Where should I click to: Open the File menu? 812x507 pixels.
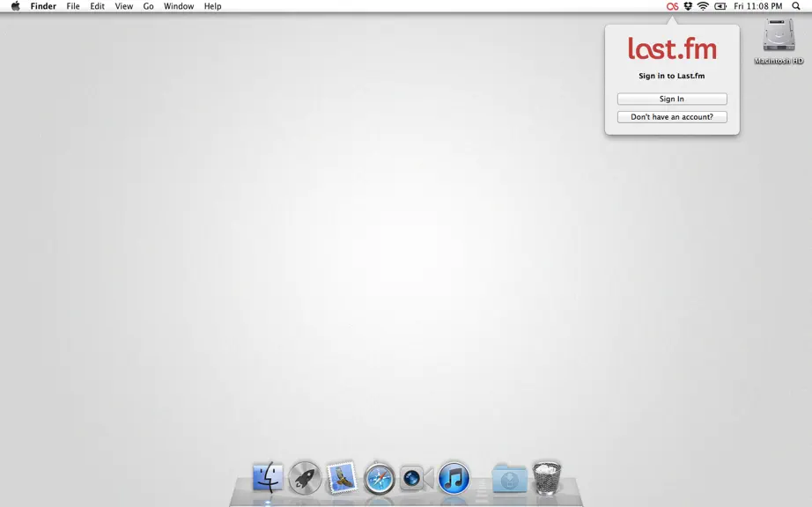(73, 6)
